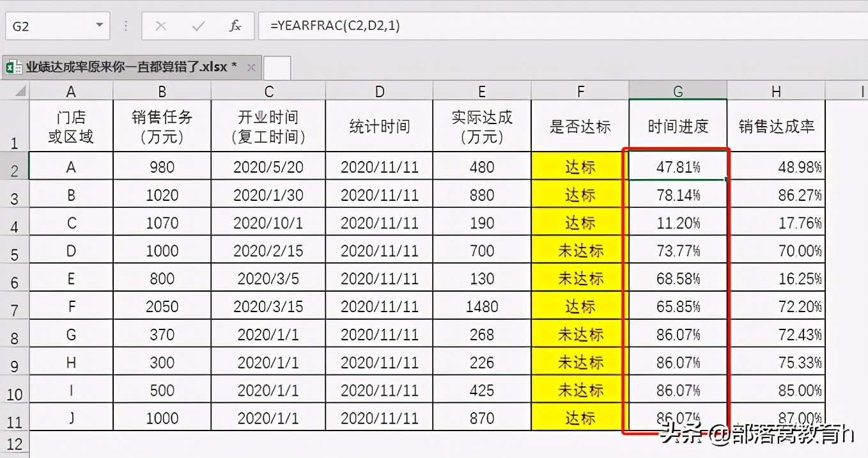
Task: Select the 65.85% time progress cell
Action: pos(678,306)
